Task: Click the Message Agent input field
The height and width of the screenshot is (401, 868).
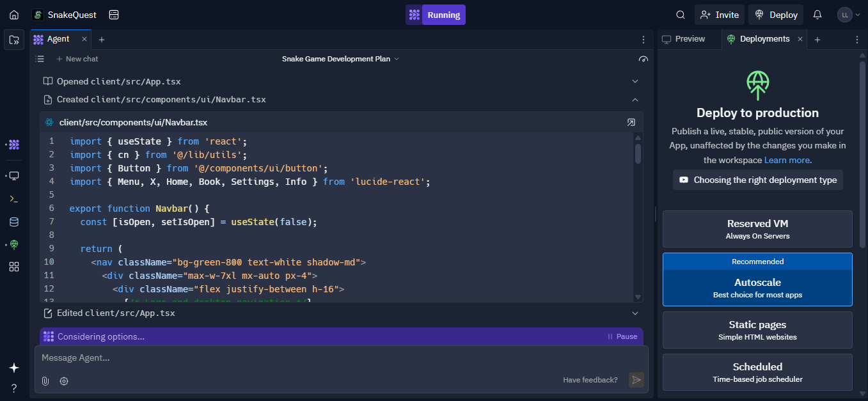Action: coord(342,358)
